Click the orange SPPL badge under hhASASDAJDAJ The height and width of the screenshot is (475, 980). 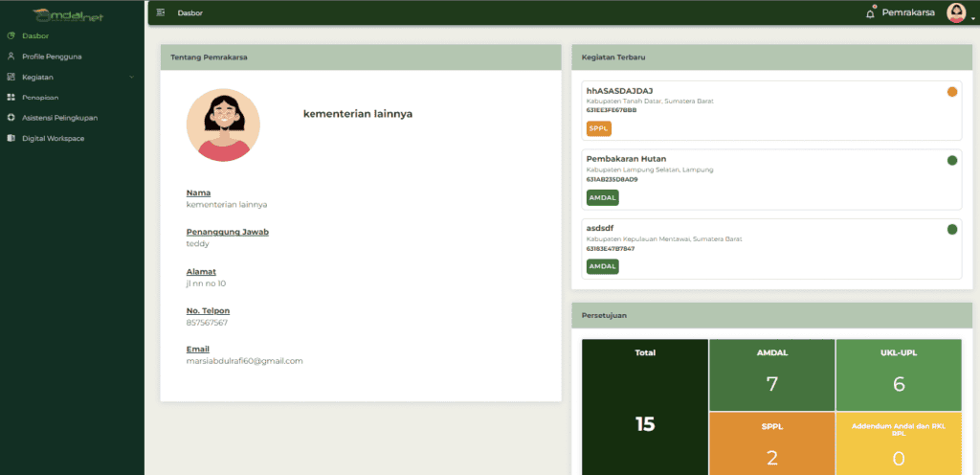(598, 128)
